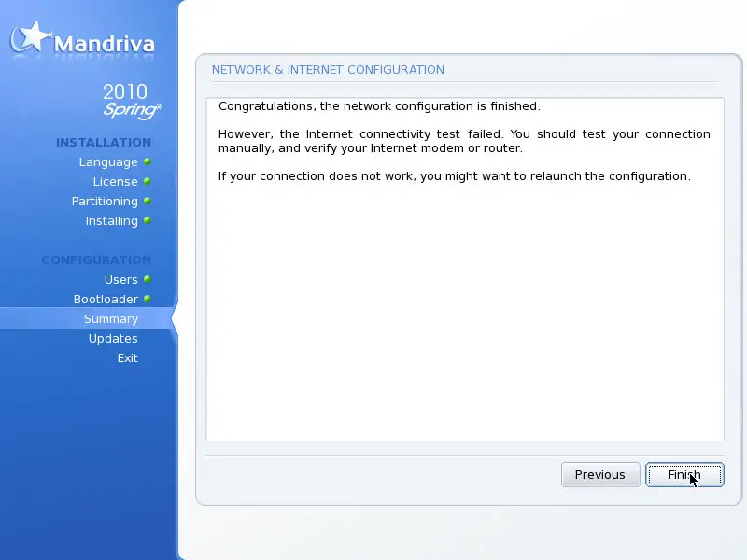
Task: Click the 'relaunch the configuration' sentence
Action: (455, 176)
